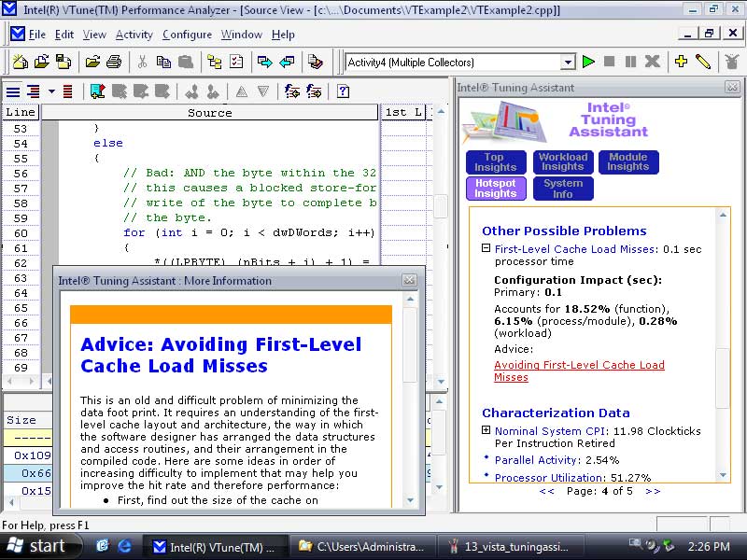The image size is (747, 560).
Task: Click the gray up triangle icon
Action: pos(242,91)
